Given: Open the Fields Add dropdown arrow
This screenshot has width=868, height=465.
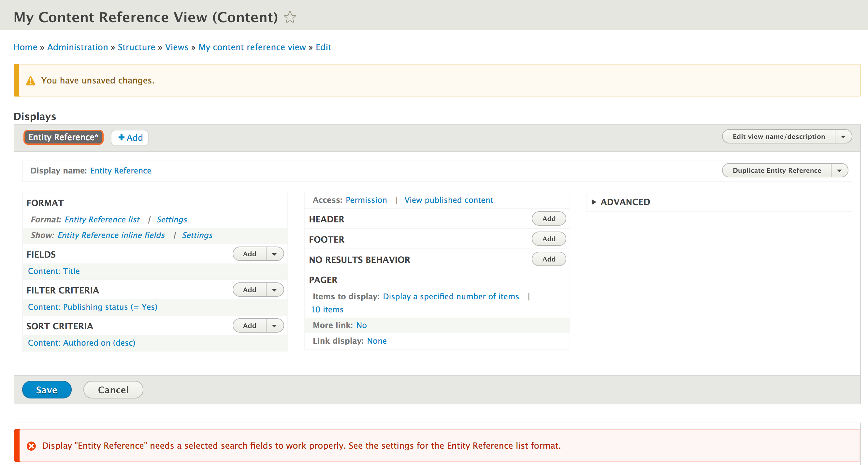Looking at the screenshot, I should (274, 254).
